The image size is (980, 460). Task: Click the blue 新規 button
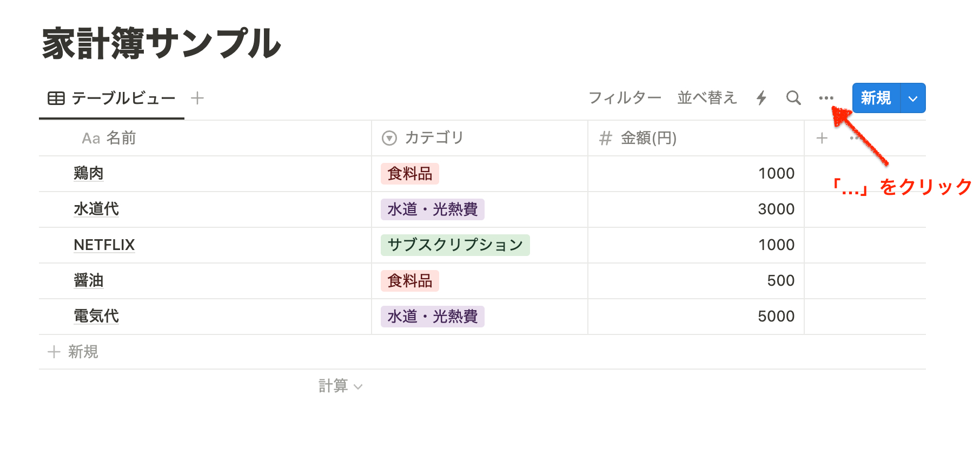point(876,98)
